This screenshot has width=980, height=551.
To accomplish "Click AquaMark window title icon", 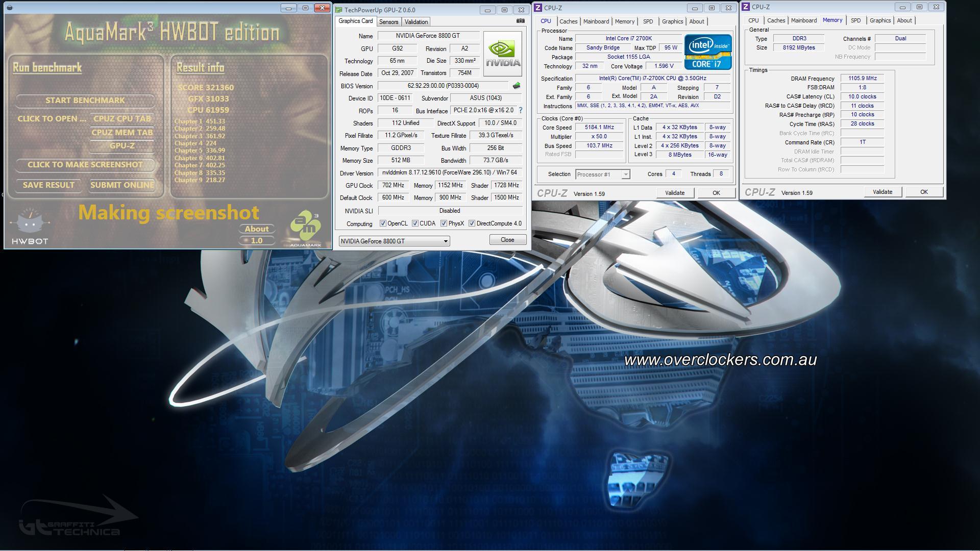I will (10, 8).
